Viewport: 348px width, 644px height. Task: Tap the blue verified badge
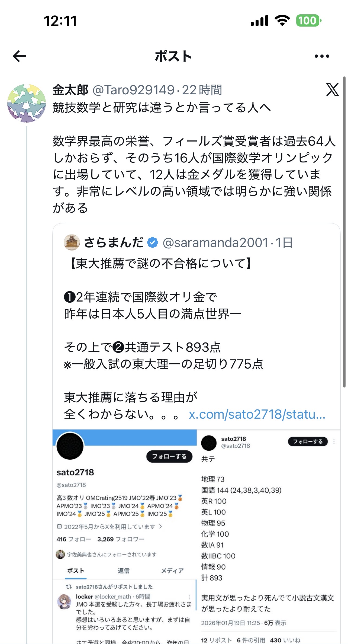pyautogui.click(x=153, y=242)
